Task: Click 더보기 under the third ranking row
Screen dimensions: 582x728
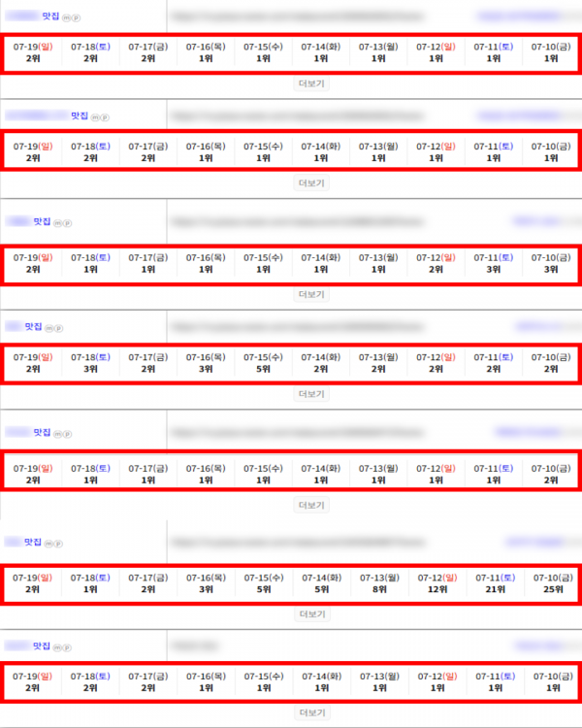Action: tap(311, 294)
